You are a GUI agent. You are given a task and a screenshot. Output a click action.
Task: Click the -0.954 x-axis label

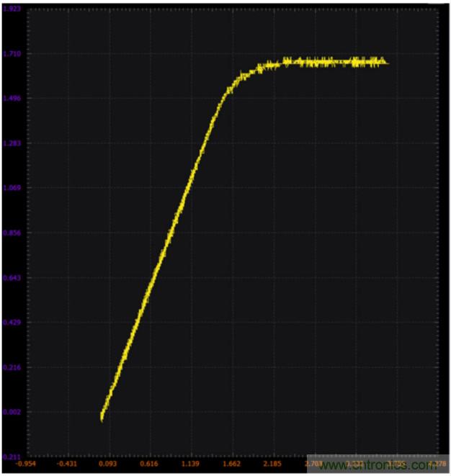(26, 464)
